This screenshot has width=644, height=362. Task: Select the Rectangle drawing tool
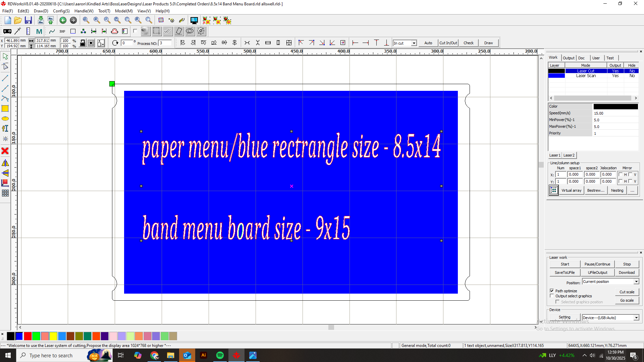coord(5,109)
